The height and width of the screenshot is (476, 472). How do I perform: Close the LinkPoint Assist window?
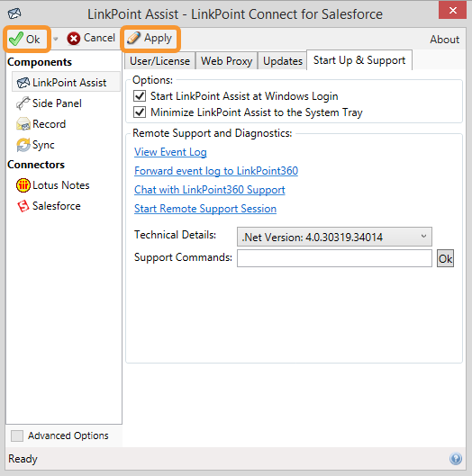coord(452,10)
